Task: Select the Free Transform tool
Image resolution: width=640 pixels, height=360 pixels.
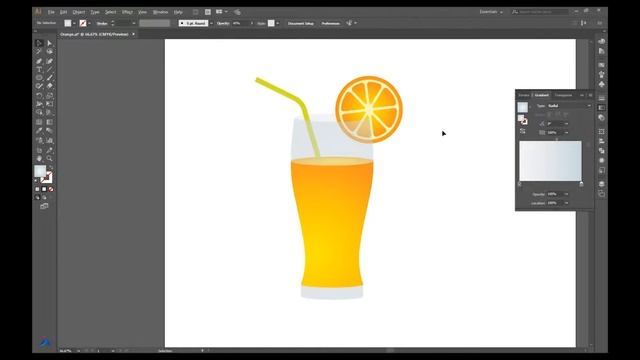Action: click(x=49, y=104)
